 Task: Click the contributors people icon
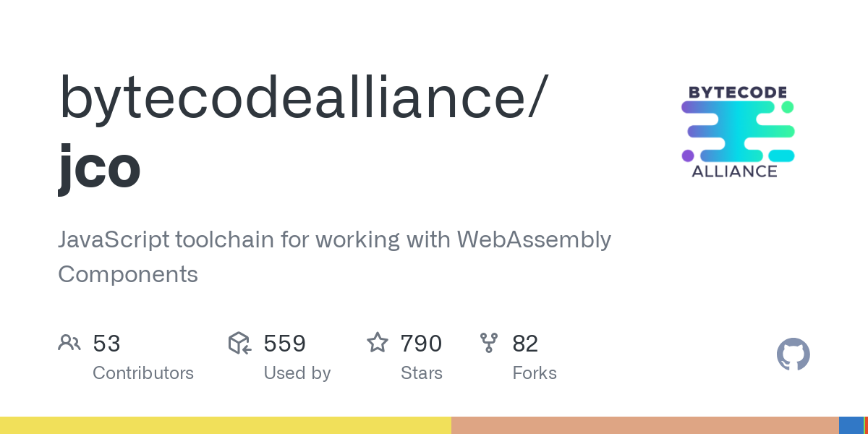pos(69,343)
